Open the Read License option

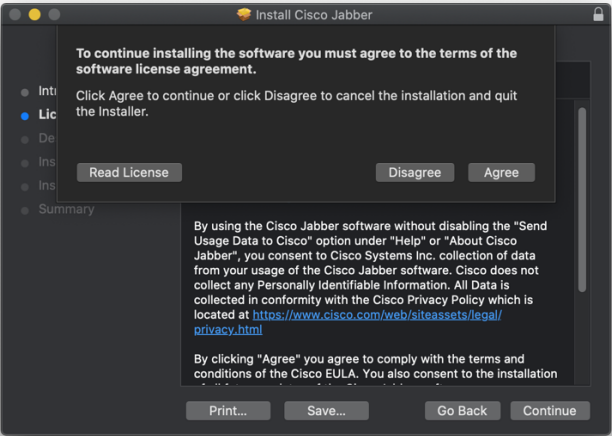(129, 173)
